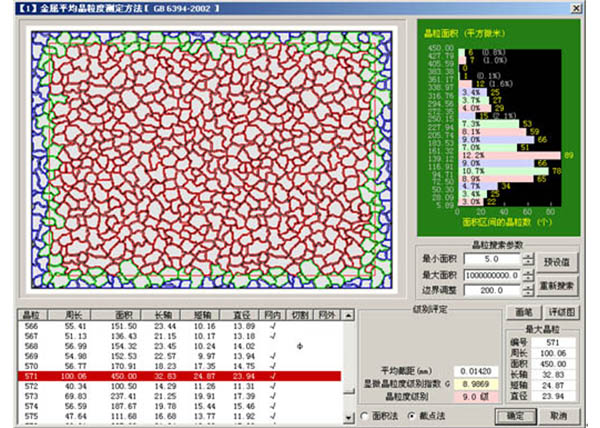Select grain row 567 in the table
Viewport: 600px width, 428px height.
pos(179,336)
